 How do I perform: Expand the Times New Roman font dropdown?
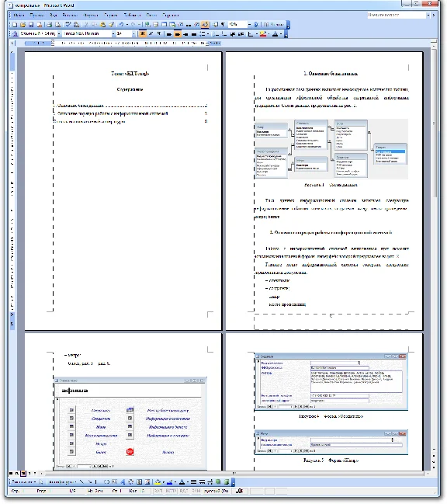click(113, 33)
